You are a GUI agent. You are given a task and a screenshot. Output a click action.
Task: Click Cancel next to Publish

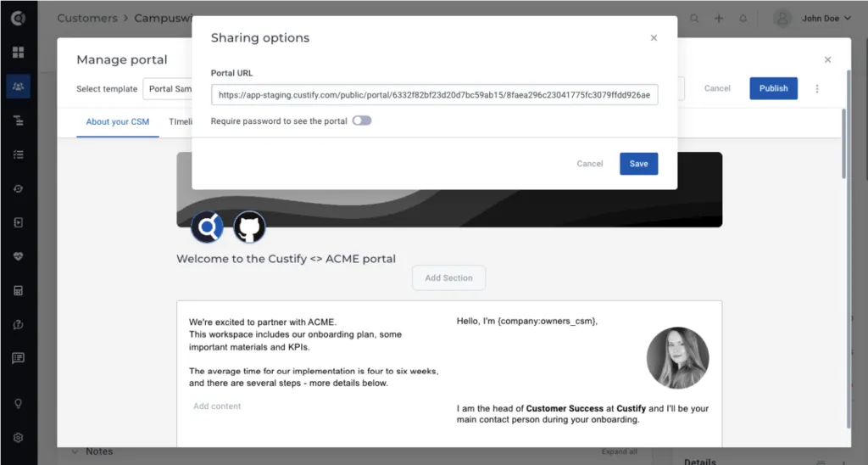click(x=717, y=88)
